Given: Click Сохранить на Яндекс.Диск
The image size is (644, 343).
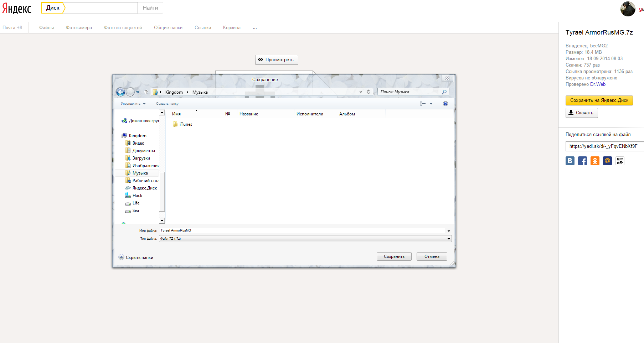Looking at the screenshot, I should (599, 100).
